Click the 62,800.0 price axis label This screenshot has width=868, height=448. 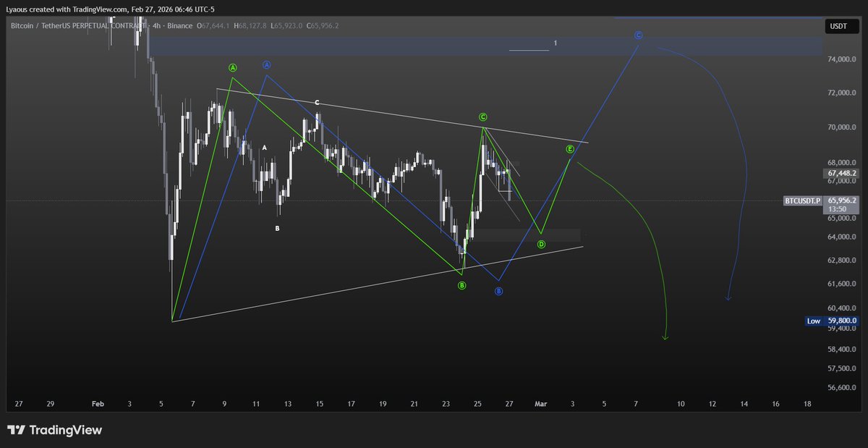pos(842,261)
